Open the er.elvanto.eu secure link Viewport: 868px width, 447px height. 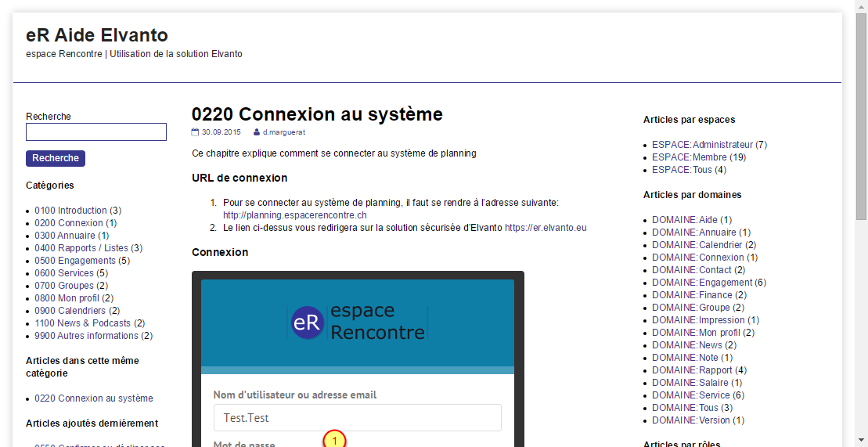[545, 228]
